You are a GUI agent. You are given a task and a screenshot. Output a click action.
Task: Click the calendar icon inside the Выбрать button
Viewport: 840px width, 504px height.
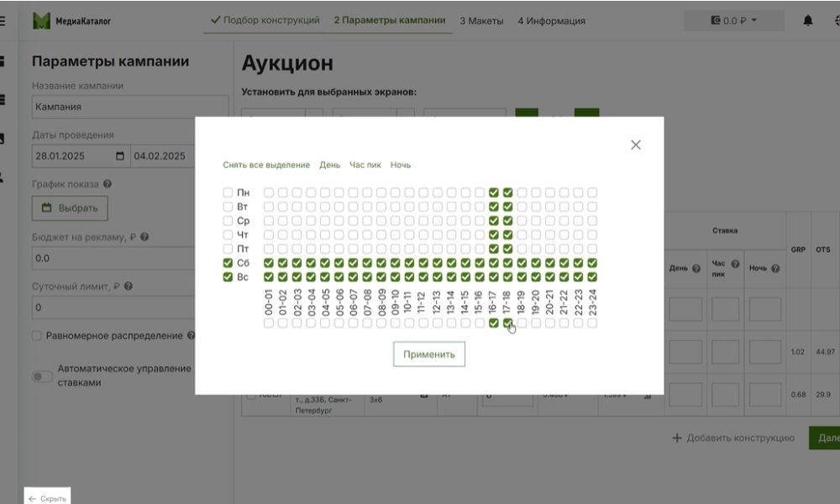(x=47, y=207)
